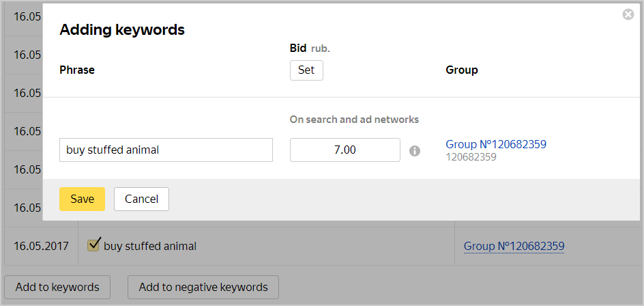Click the Add to negative keywords button
Image resolution: width=644 pixels, height=306 pixels.
pos(203,287)
